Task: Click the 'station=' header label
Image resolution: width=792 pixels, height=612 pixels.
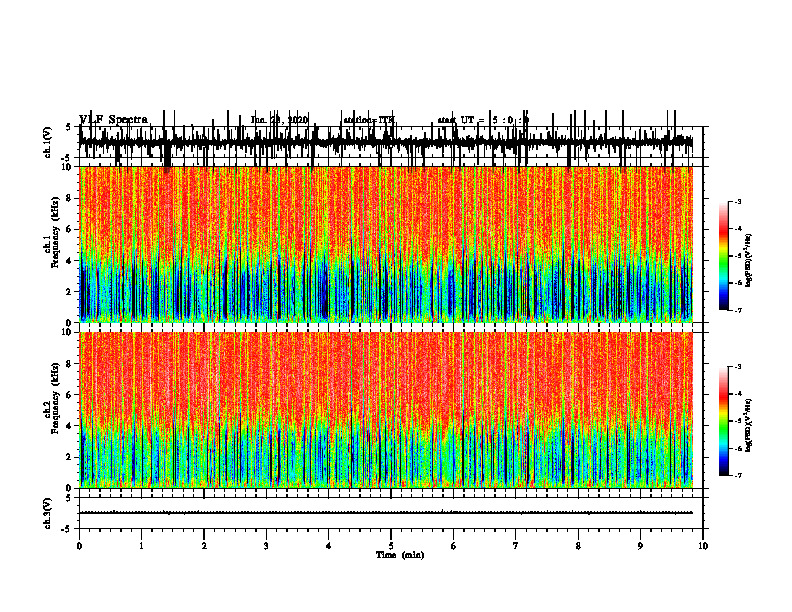Action: coord(361,120)
